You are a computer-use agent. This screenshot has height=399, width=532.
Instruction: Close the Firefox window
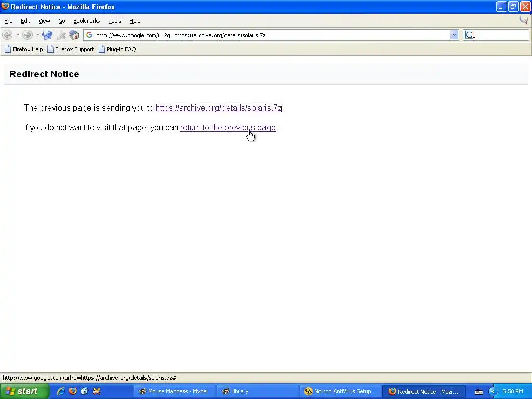pos(525,6)
